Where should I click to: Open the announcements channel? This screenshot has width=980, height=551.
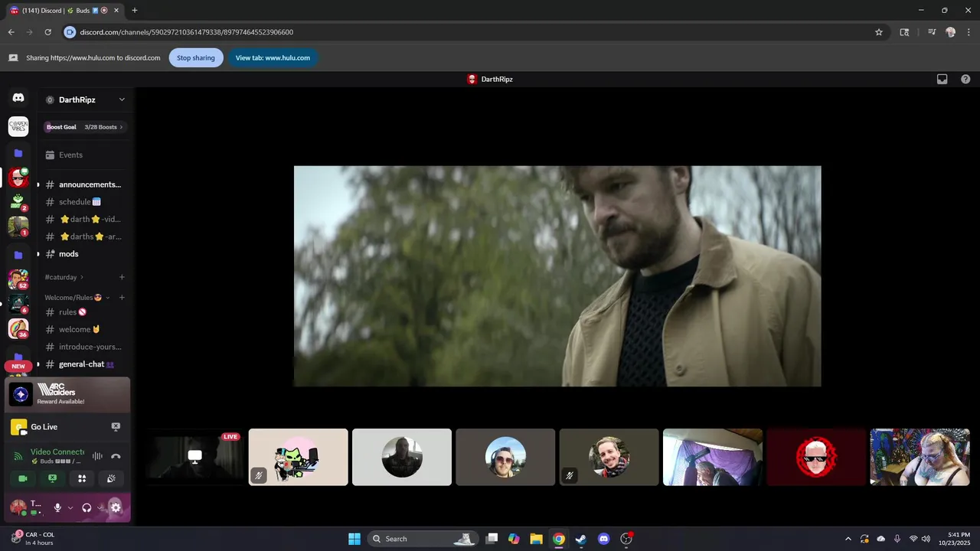pyautogui.click(x=85, y=184)
